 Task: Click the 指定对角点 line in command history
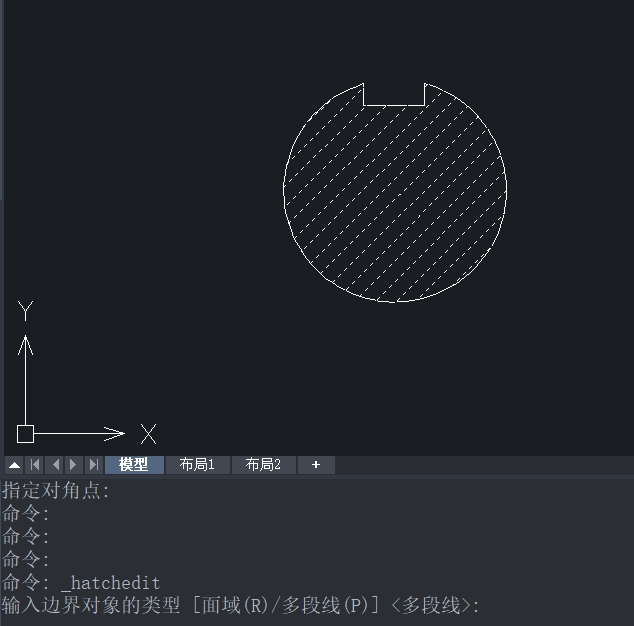[x=56, y=490]
